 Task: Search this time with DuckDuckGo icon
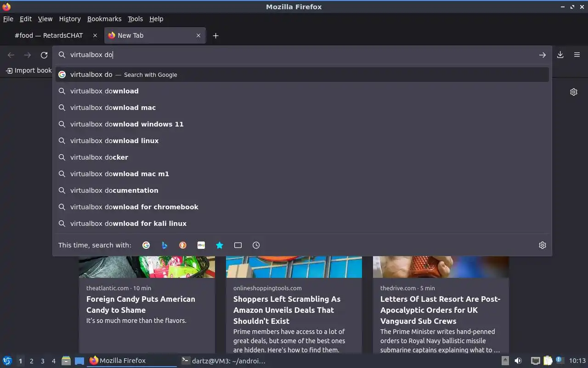183,245
